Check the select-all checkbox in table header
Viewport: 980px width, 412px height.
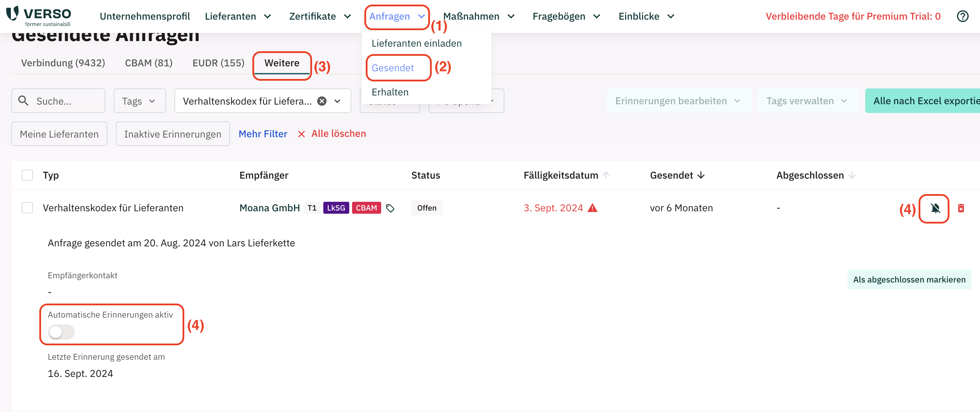[27, 175]
